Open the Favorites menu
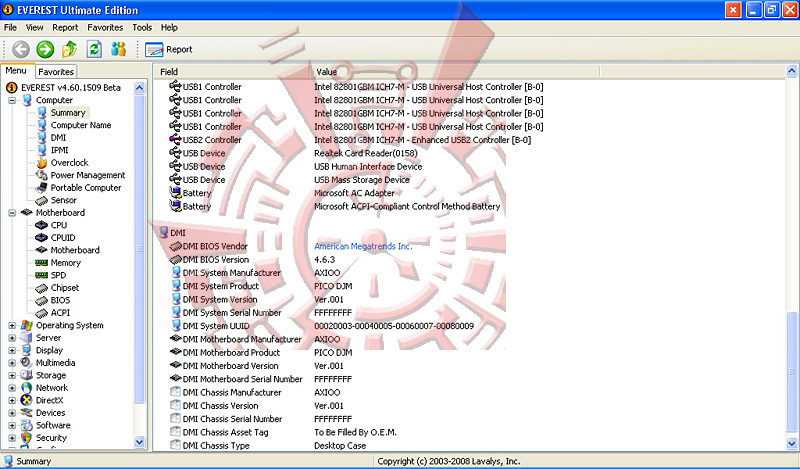Screen dimensions: 800x469 click(x=105, y=28)
